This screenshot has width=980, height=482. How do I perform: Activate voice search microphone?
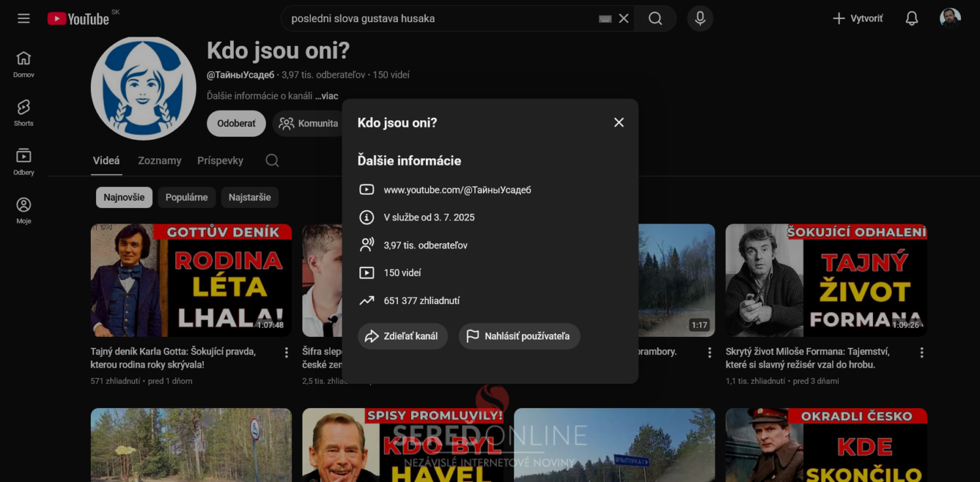click(700, 18)
